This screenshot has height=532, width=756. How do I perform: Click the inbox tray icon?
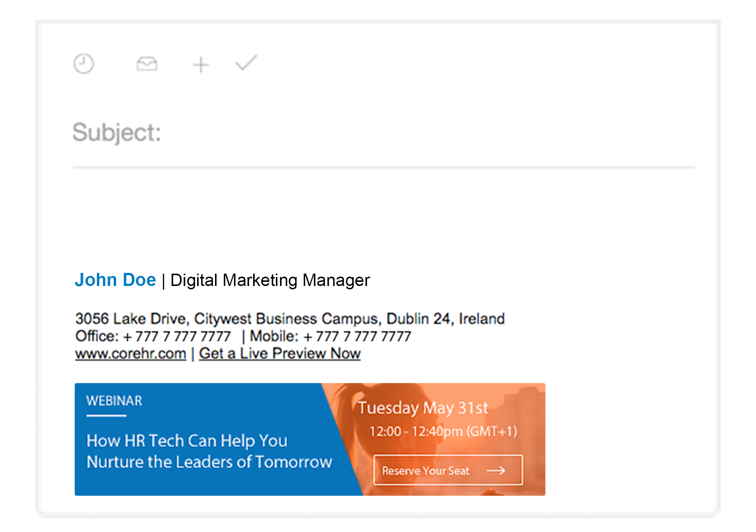(147, 64)
